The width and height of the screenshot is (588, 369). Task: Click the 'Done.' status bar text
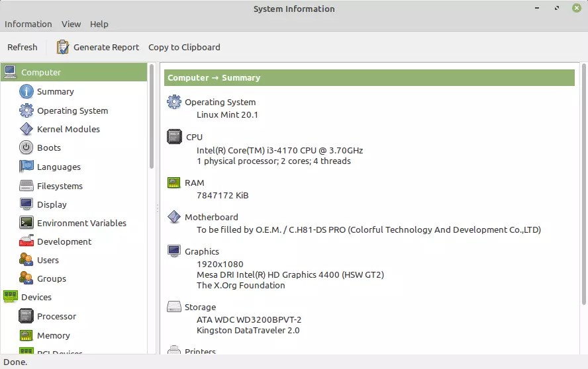[15, 362]
